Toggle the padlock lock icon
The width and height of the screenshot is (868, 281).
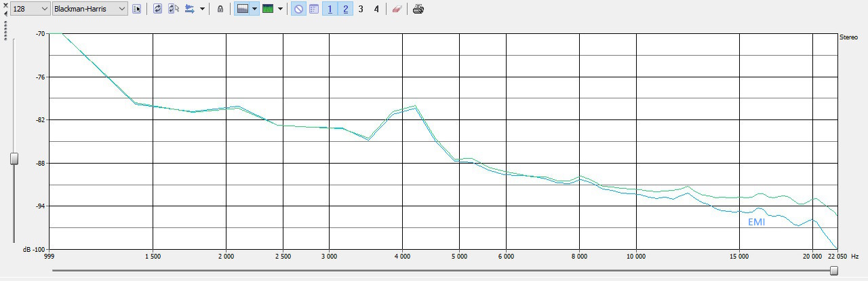[x=220, y=9]
